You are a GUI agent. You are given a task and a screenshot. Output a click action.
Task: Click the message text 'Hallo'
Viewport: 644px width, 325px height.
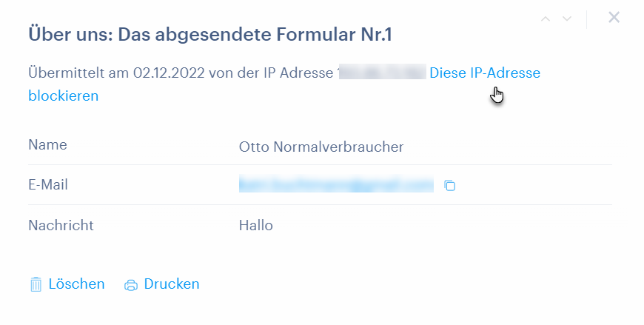256,225
